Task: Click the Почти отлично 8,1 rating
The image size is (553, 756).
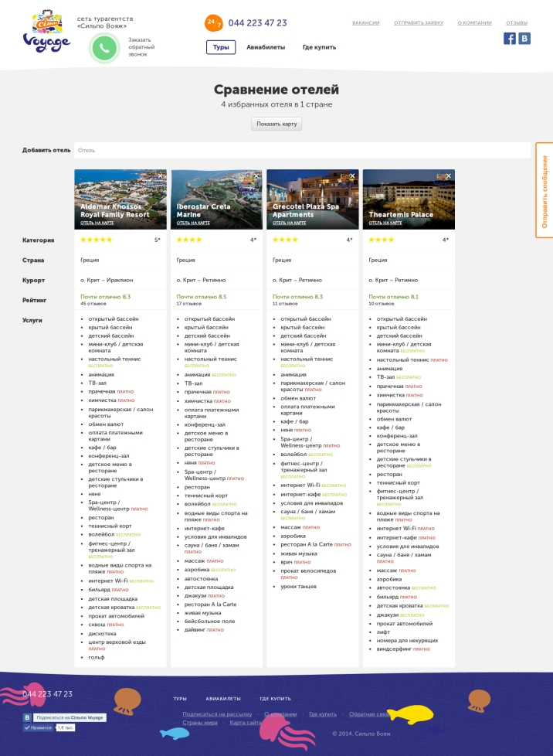Action: (394, 297)
